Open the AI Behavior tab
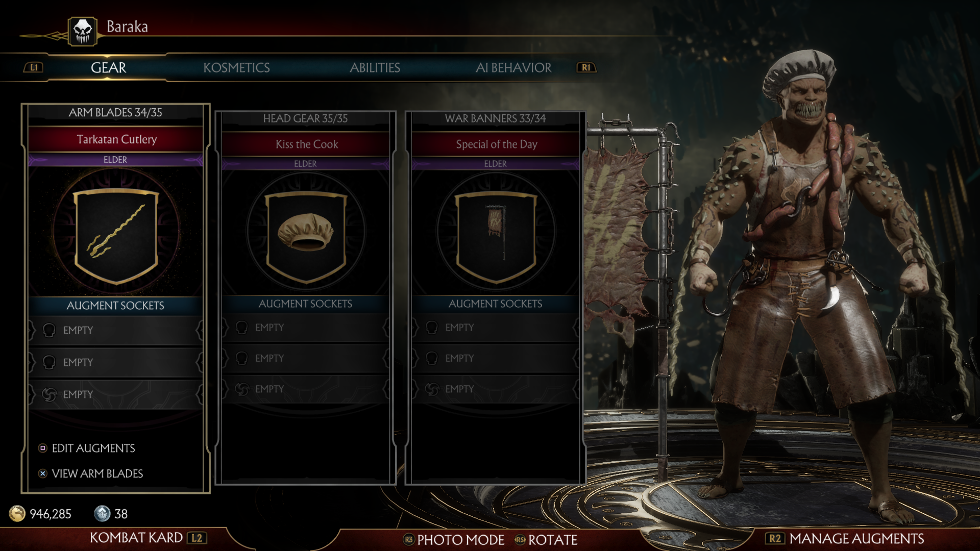980x551 pixels. pyautogui.click(x=513, y=68)
